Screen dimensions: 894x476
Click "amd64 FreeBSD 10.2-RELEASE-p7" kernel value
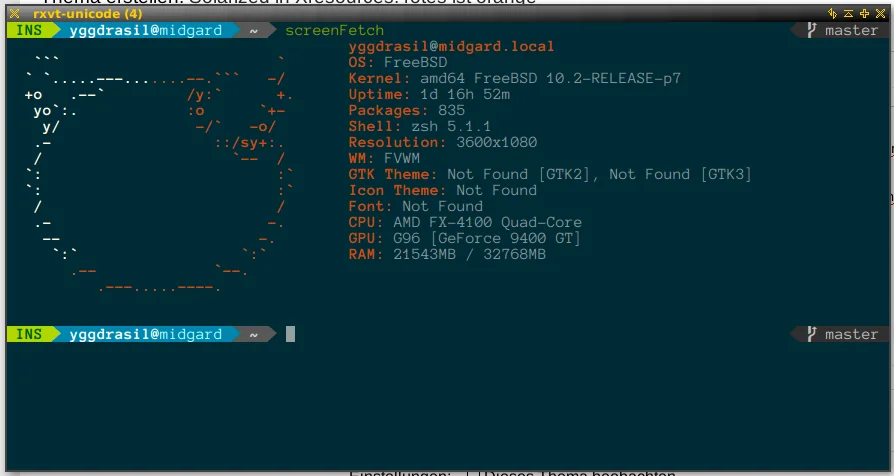click(x=550, y=78)
